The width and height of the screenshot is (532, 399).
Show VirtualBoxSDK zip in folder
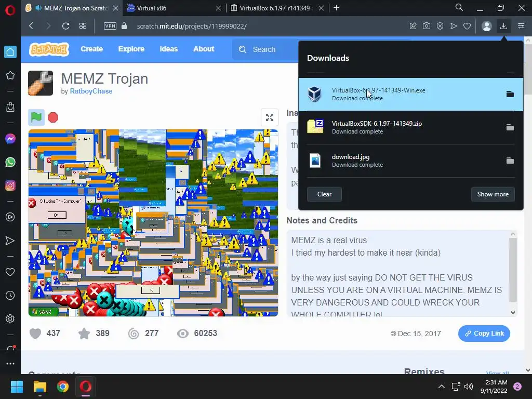coord(510,127)
